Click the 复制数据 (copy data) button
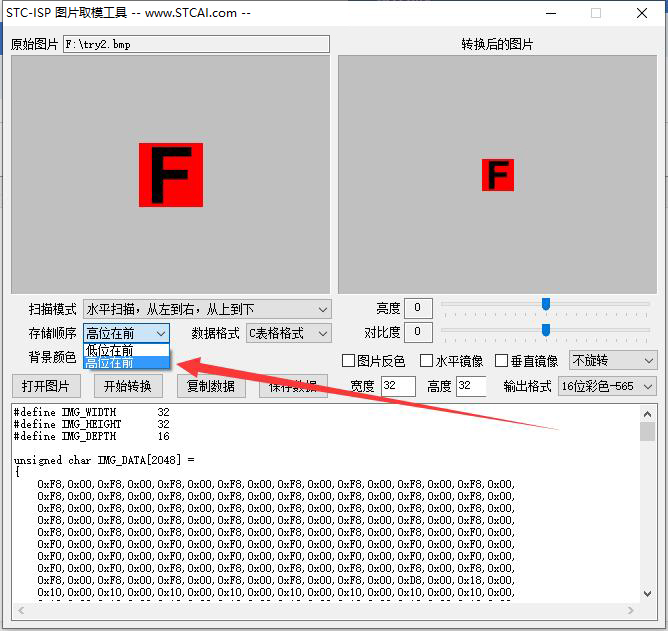 point(211,386)
